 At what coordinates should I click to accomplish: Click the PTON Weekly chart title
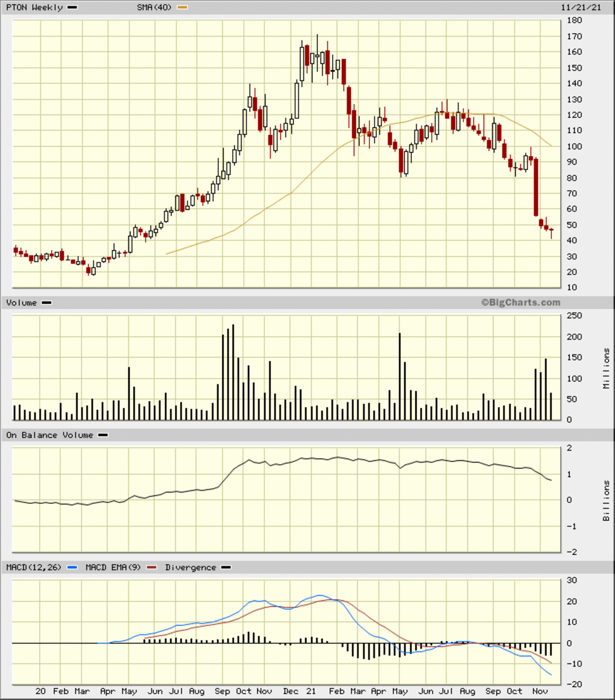point(34,8)
